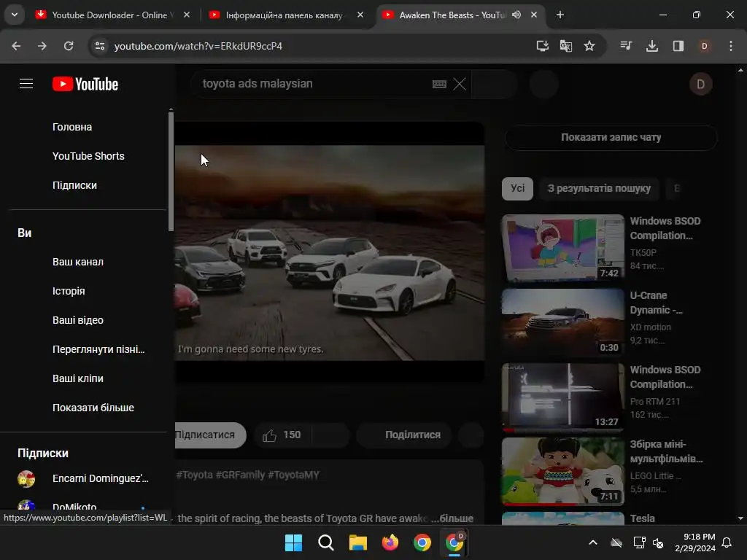Screen dimensions: 747x560
Task: Click the #GRFamily hashtag
Action: (239, 475)
